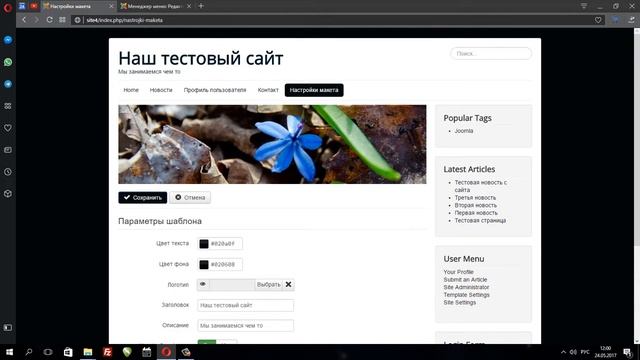Viewport: 640px width, 360px height.
Task: Click the blue flower header image
Action: [x=272, y=144]
